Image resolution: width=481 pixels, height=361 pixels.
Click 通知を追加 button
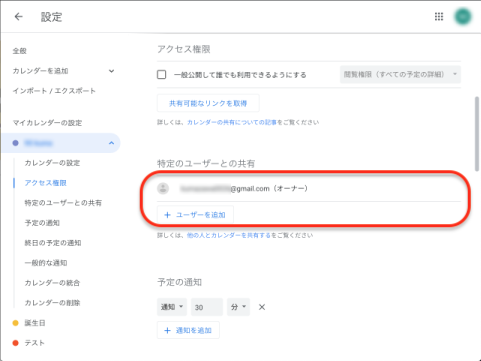188,330
